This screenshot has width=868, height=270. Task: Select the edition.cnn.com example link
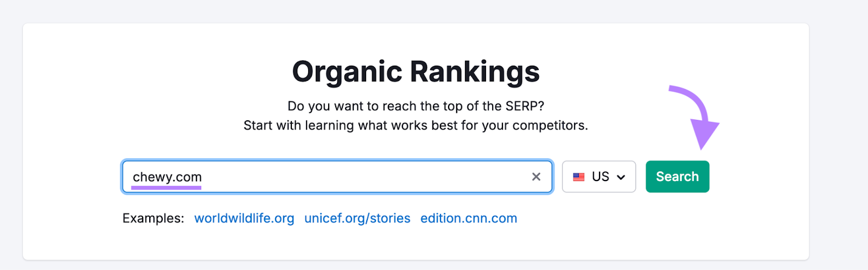(469, 218)
